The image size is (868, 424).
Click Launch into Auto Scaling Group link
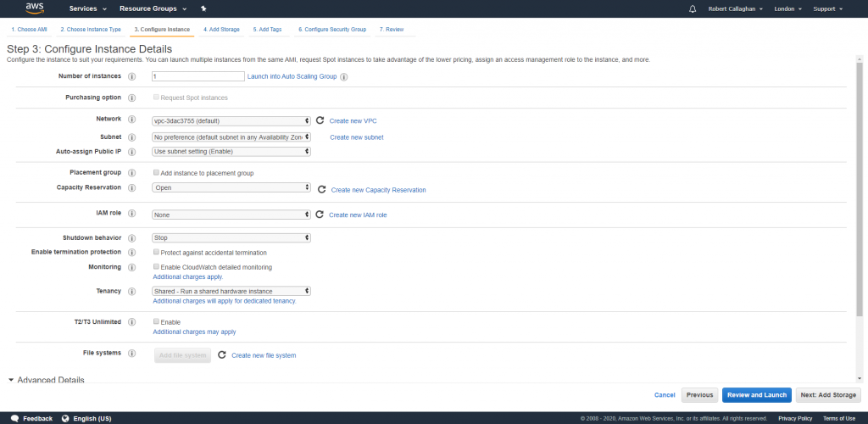pyautogui.click(x=292, y=76)
